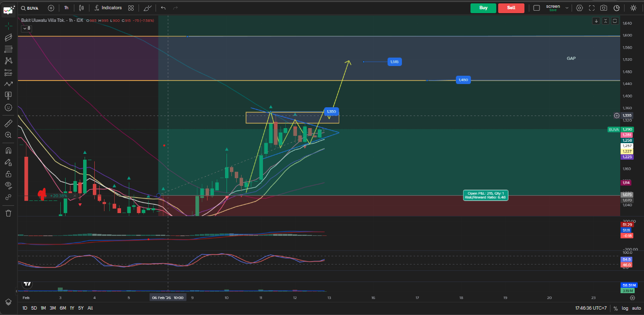Collapse the pane with the double-chevron button
This screenshot has width=644, height=315.
(x=606, y=21)
